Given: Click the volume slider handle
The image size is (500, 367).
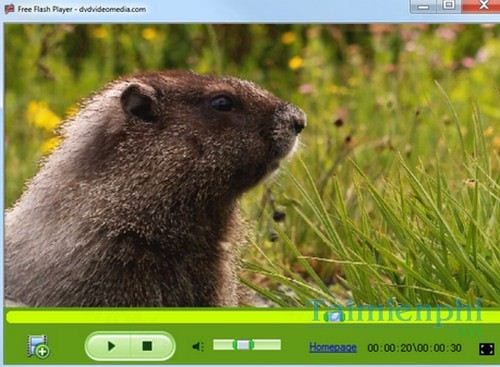Looking at the screenshot, I should coord(244,345).
